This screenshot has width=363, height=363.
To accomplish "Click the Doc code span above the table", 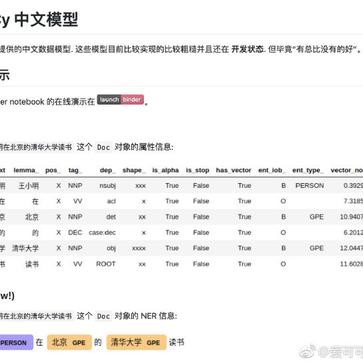I will click(x=103, y=147).
